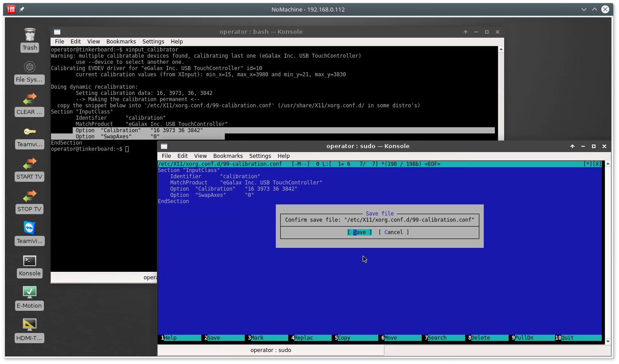Viewport: 619px width, 364px height.
Task: Open the Settings menu in bash Konsole
Action: [x=153, y=42]
